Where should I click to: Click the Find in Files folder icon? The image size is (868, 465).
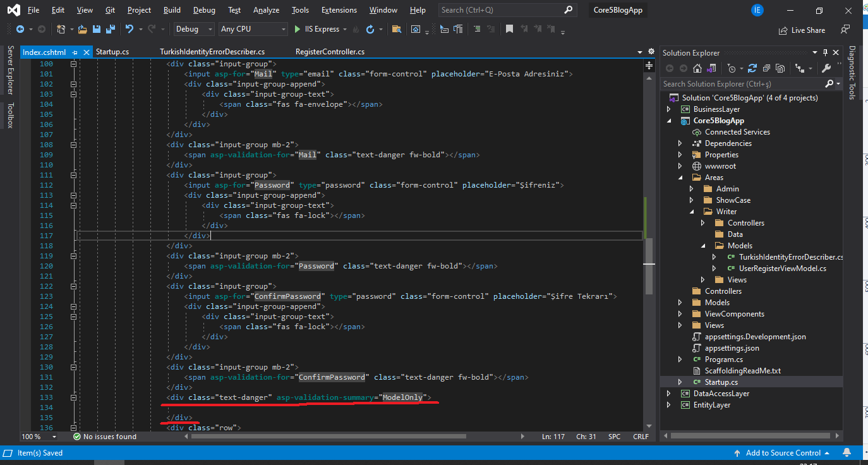(x=396, y=29)
